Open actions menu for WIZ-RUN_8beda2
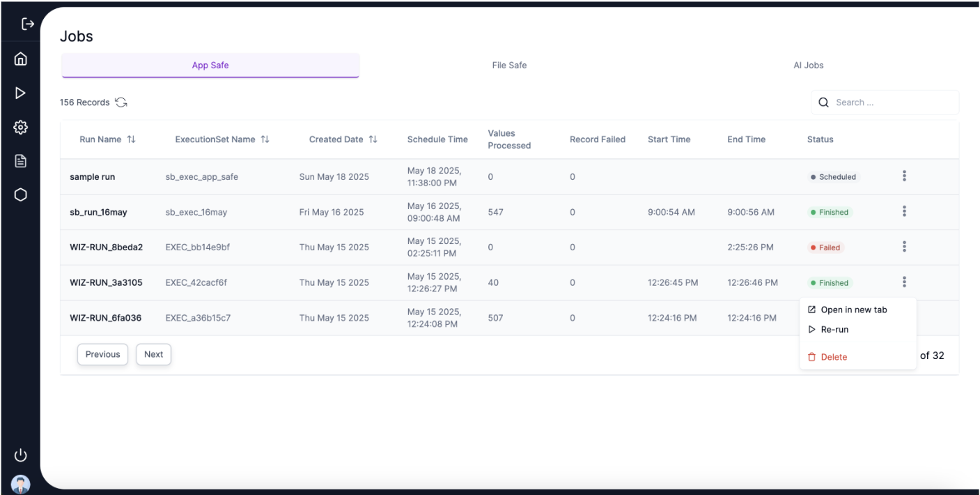The image size is (980, 495). pos(904,247)
